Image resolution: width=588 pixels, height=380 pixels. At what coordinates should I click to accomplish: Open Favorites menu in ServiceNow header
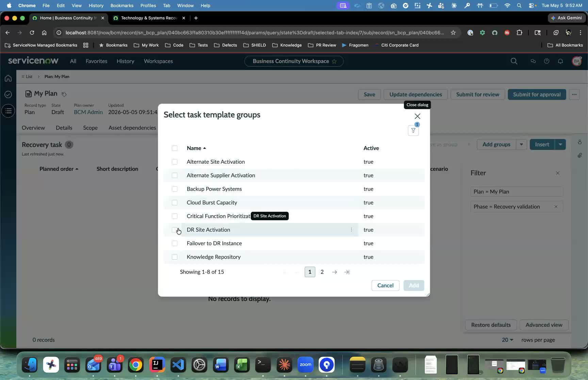(96, 61)
